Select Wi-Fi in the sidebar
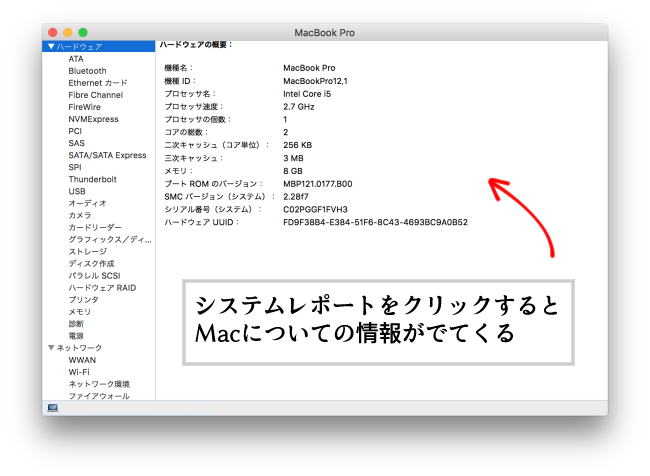Screen dimensions: 650x476 (x=79, y=372)
